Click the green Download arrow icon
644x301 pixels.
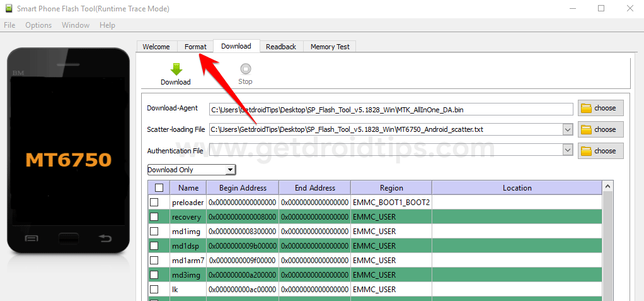click(x=176, y=69)
